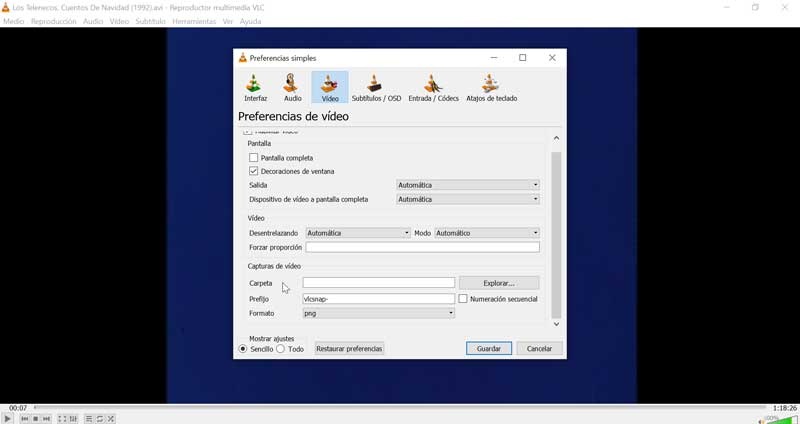Toggle fullscreen video button in toolbar
The width and height of the screenshot is (800, 424).
(62, 419)
